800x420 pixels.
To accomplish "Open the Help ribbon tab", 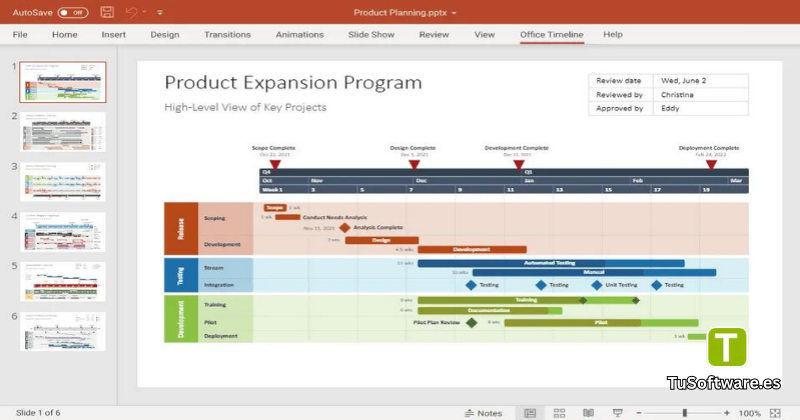I will pos(613,34).
